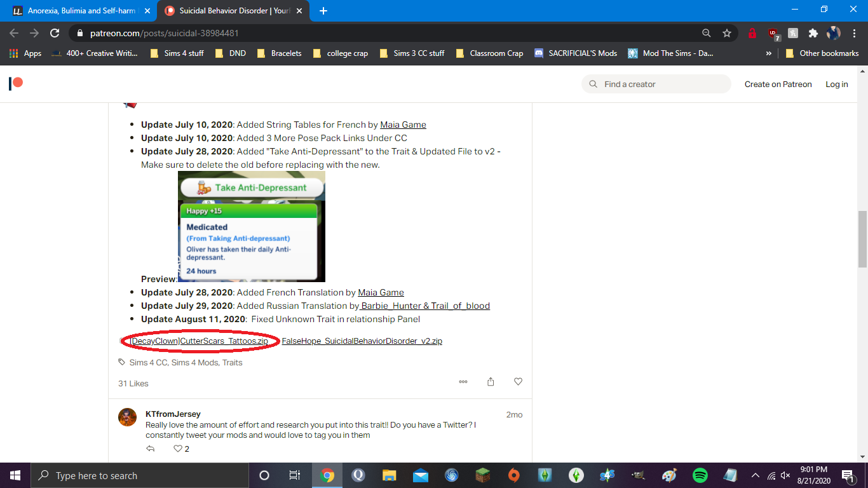This screenshot has width=868, height=488.
Task: Click the Log in link
Action: pos(836,84)
